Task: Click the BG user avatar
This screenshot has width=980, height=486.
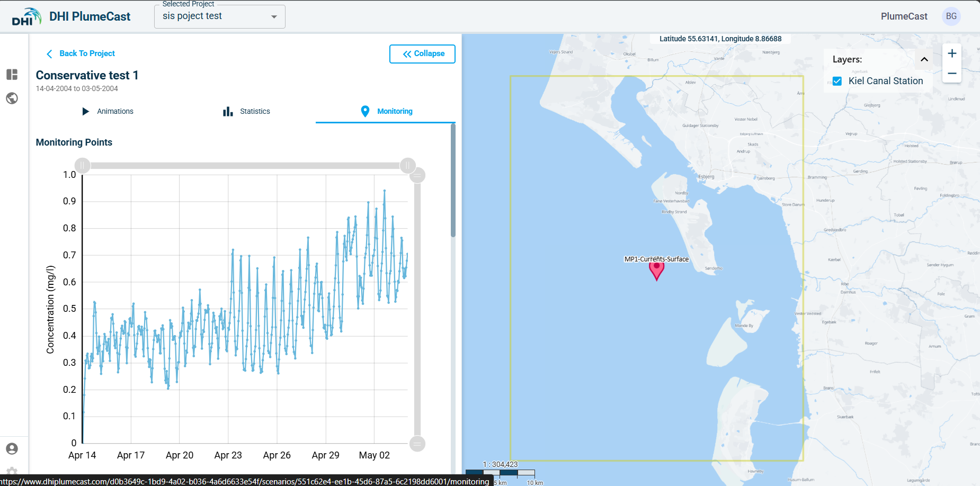Action: click(951, 16)
